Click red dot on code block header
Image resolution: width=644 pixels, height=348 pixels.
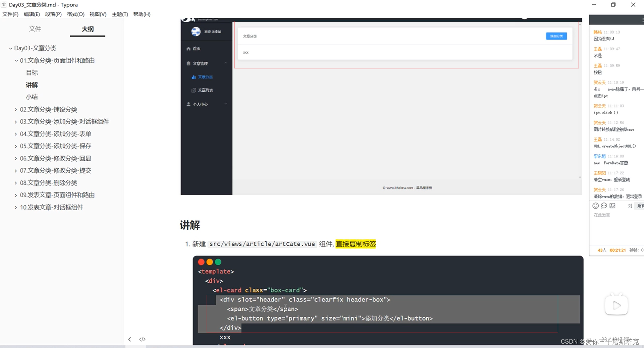(201, 262)
